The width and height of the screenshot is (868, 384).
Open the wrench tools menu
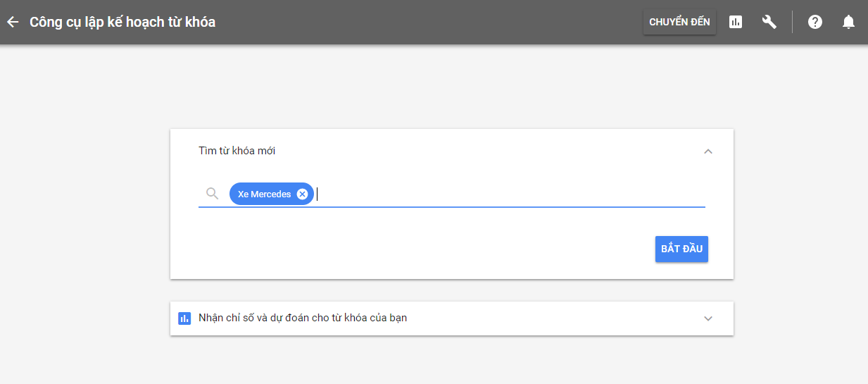pos(769,22)
